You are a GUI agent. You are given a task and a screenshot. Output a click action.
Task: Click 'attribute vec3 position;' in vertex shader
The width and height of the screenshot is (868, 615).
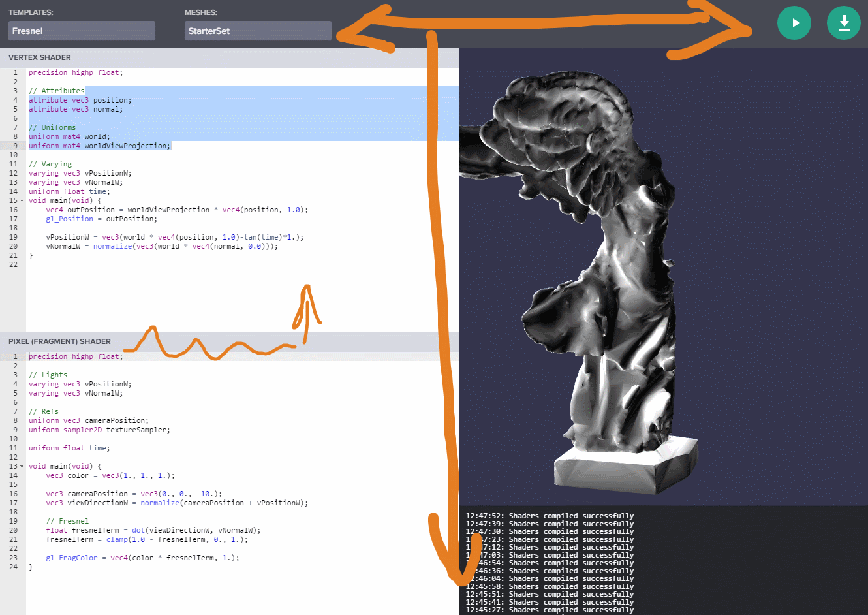click(80, 100)
